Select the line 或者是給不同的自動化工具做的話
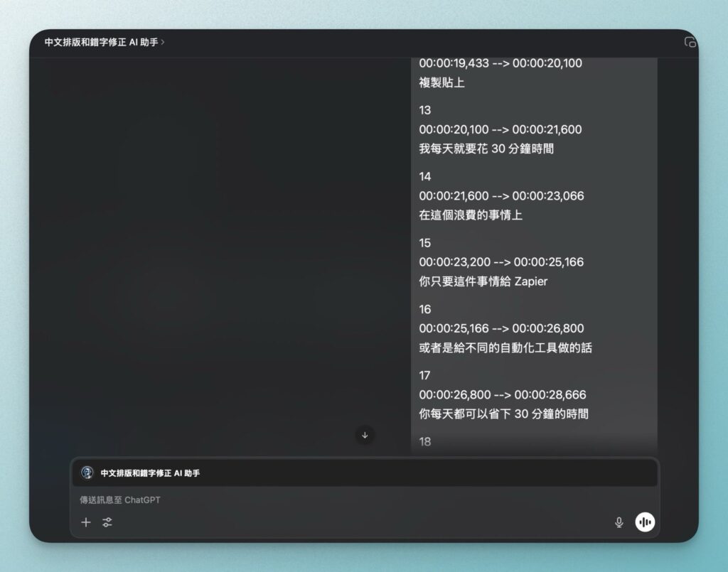 coord(505,348)
